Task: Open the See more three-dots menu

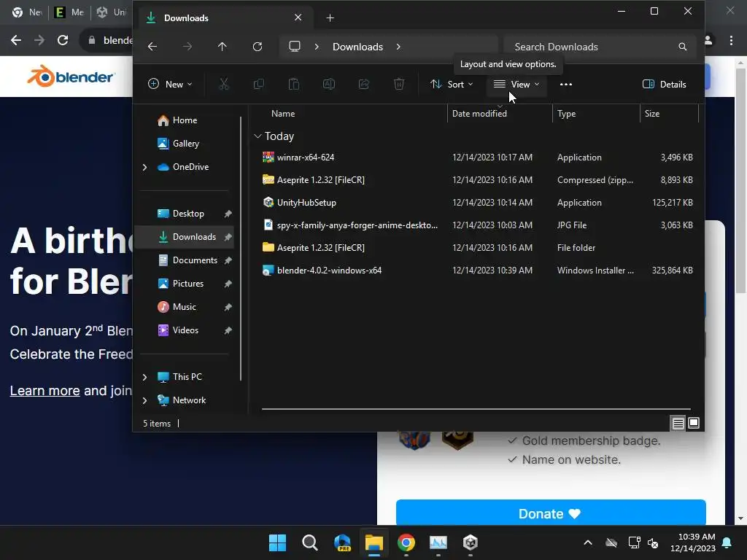Action: pyautogui.click(x=566, y=85)
